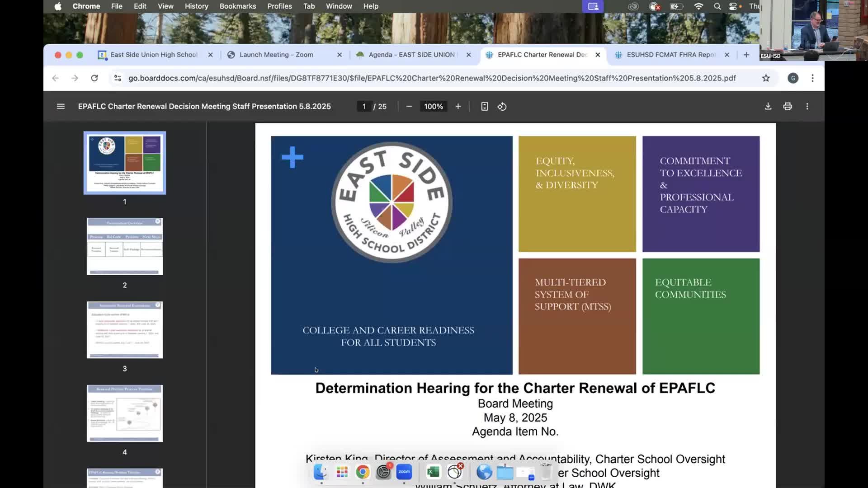This screenshot has width=868, height=488.
Task: Click the PDF zoom out minus button
Action: [x=409, y=107]
